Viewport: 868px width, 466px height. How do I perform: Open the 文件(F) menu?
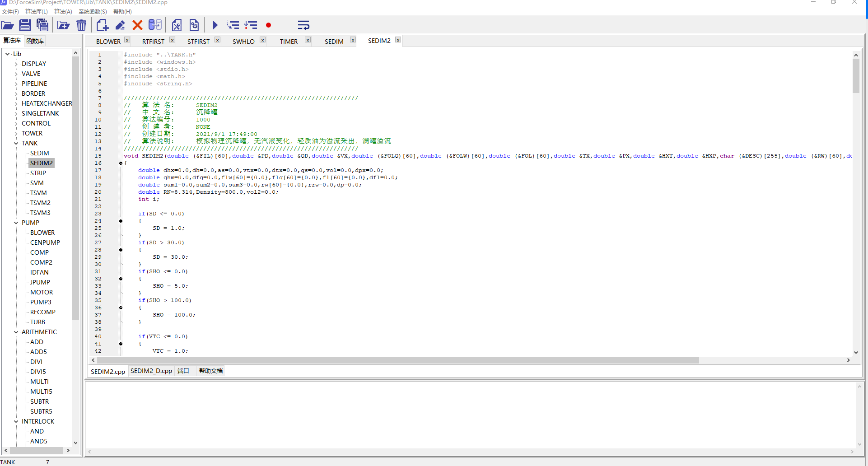tap(10, 12)
